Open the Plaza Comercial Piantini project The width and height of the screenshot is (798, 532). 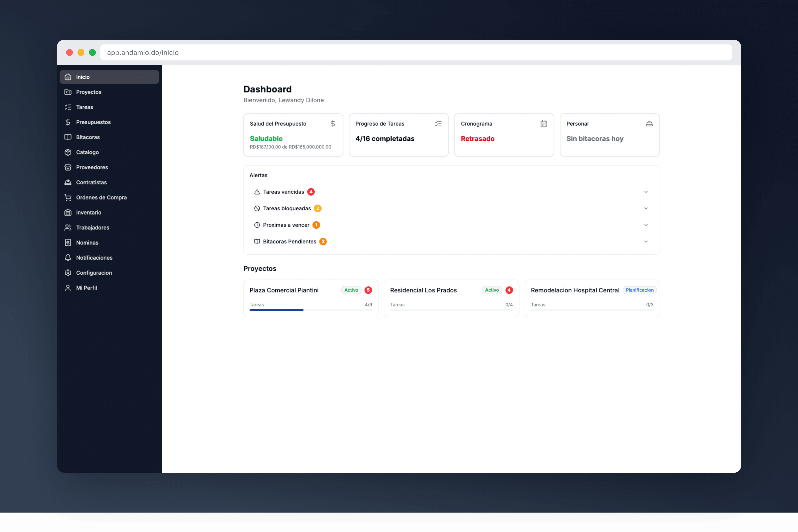(311, 298)
